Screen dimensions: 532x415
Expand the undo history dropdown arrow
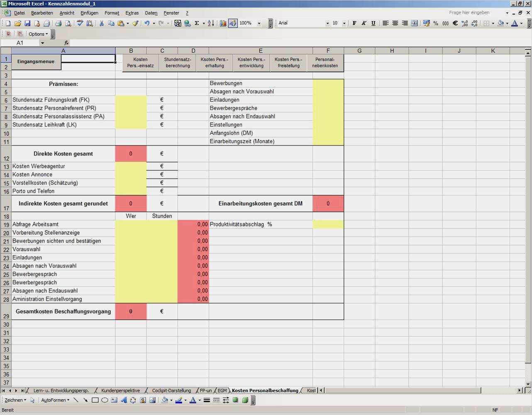(x=154, y=24)
